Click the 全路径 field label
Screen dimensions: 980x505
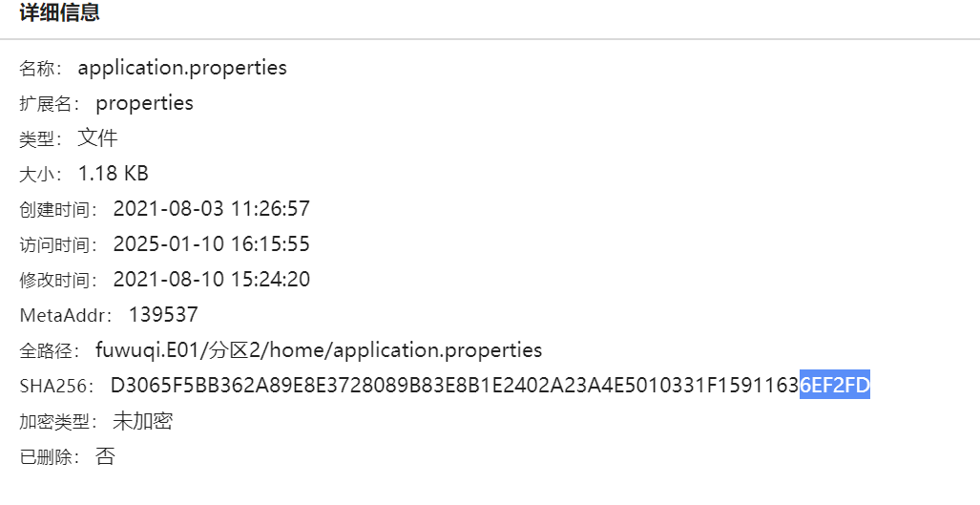pyautogui.click(x=49, y=351)
